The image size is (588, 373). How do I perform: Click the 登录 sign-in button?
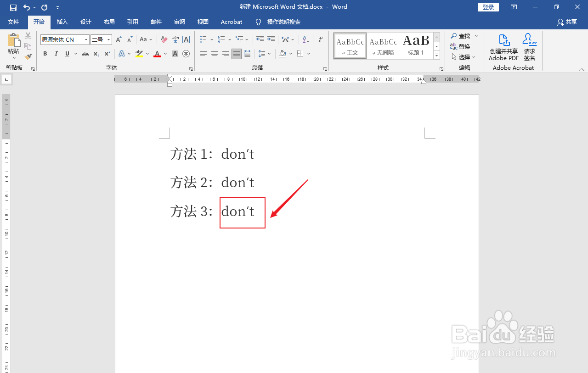pos(488,7)
